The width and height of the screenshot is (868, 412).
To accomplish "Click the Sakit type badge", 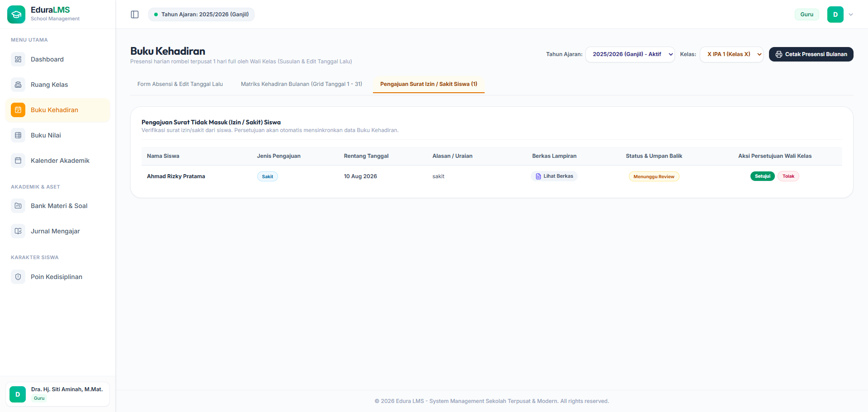I will (268, 177).
